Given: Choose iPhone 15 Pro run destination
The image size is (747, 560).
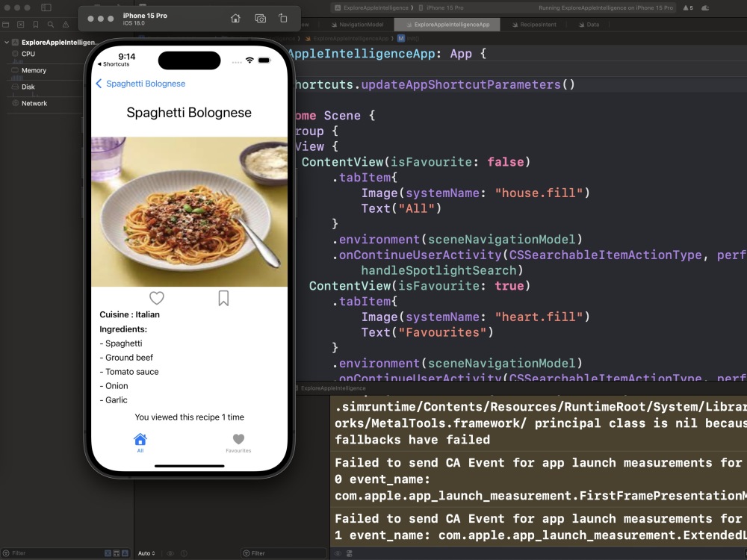Looking at the screenshot, I should coord(441,7).
